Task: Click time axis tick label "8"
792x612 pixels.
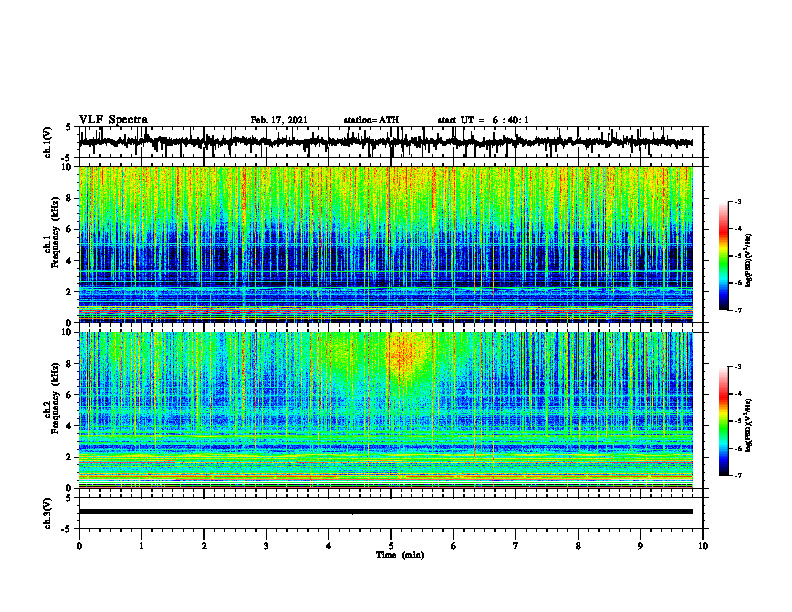Action: click(x=578, y=546)
